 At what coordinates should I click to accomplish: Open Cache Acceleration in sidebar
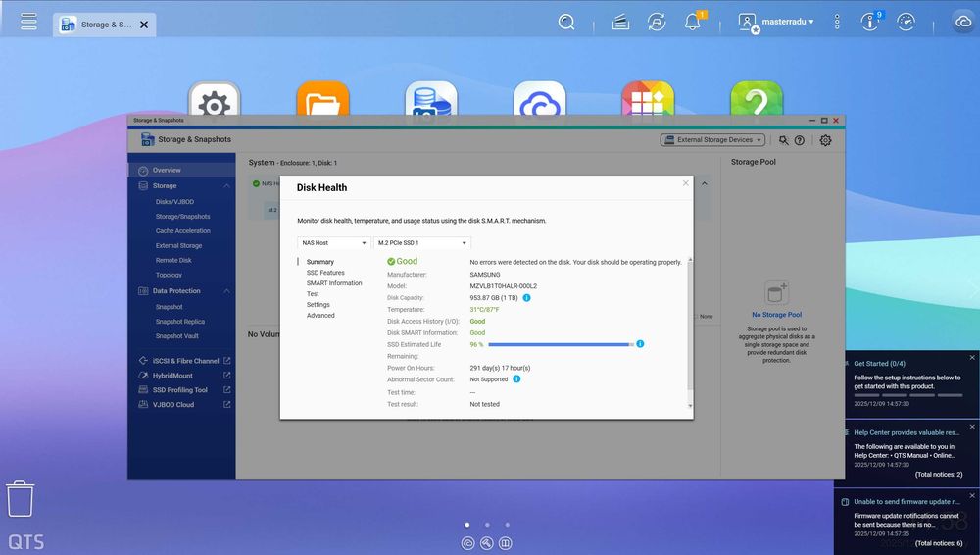click(x=182, y=230)
